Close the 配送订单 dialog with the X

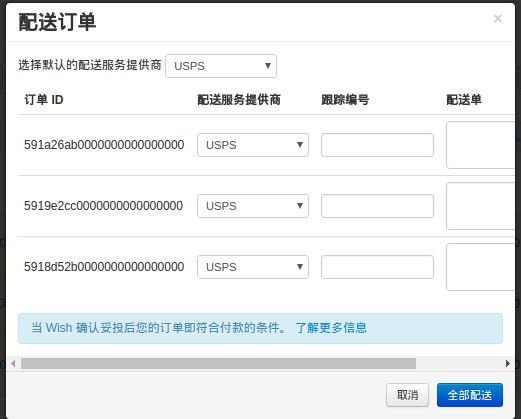(x=497, y=18)
